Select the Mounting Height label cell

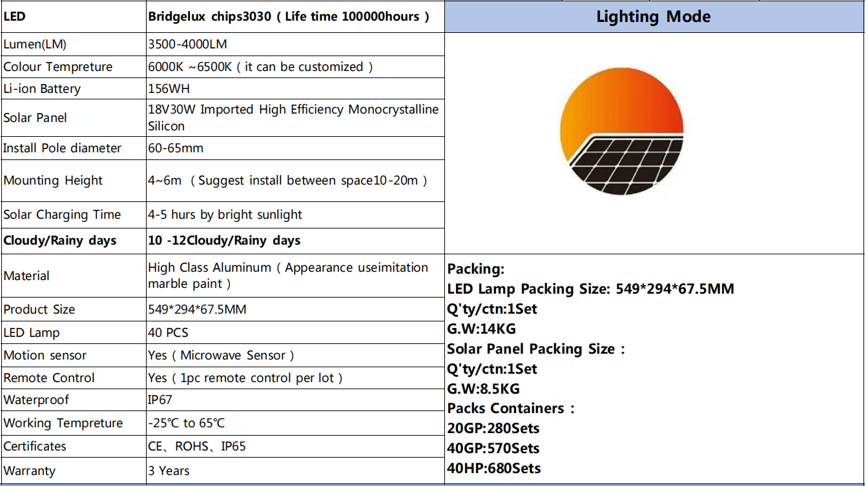73,181
